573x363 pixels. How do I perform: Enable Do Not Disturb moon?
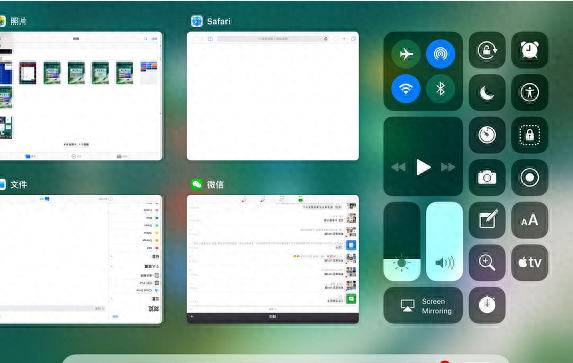(487, 92)
